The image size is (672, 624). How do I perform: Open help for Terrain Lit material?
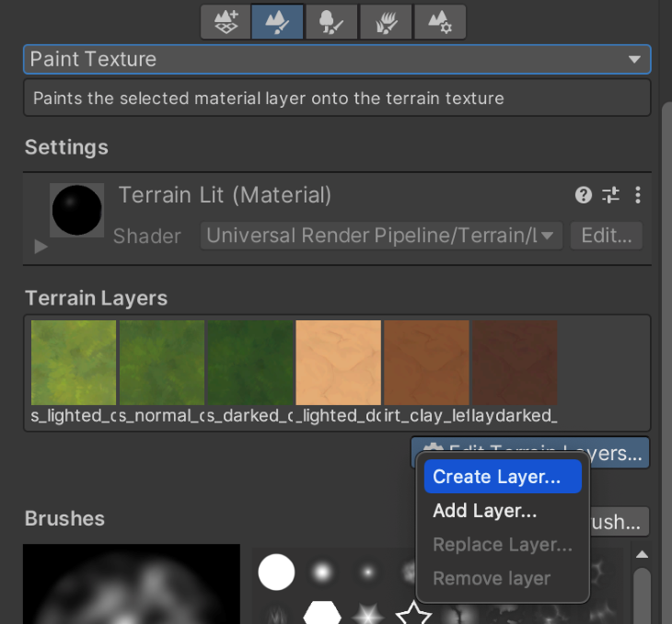tap(583, 195)
